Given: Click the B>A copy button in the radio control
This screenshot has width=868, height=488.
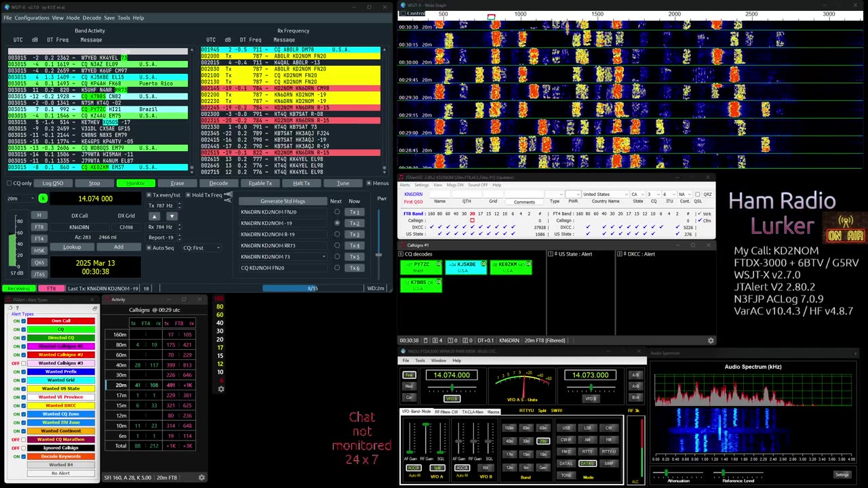Looking at the screenshot, I should pos(635,397).
